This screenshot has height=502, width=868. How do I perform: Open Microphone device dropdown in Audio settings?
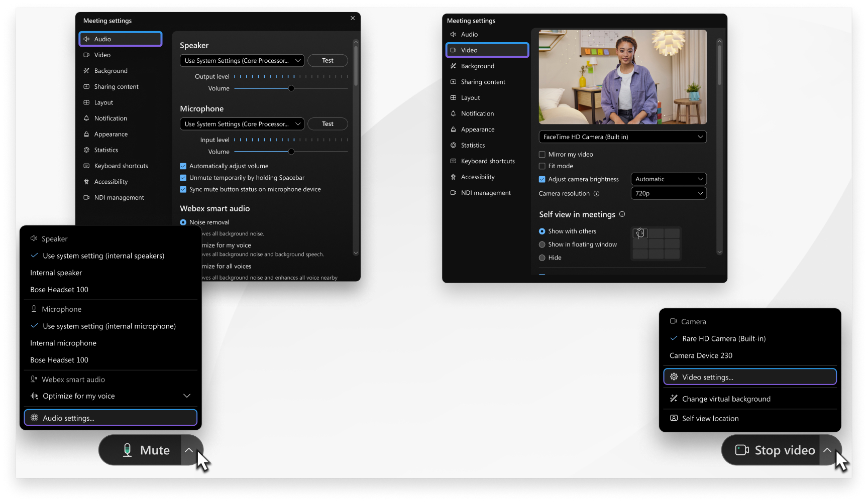(242, 124)
